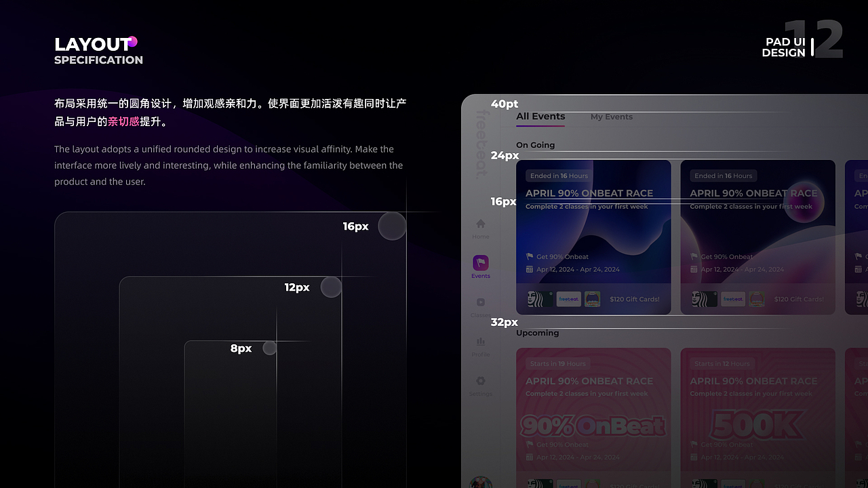Select the Home icon in the sidebar

[x=480, y=225]
